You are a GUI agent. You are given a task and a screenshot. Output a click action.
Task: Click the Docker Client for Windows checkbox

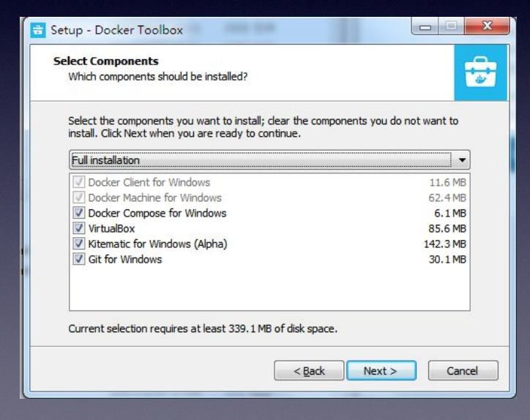pyautogui.click(x=79, y=182)
